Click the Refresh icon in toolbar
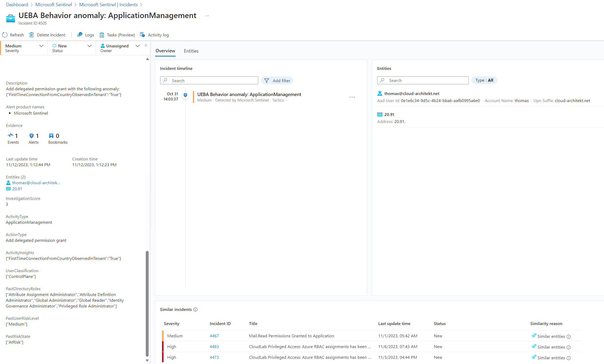The height and width of the screenshot is (364, 604). (5, 35)
